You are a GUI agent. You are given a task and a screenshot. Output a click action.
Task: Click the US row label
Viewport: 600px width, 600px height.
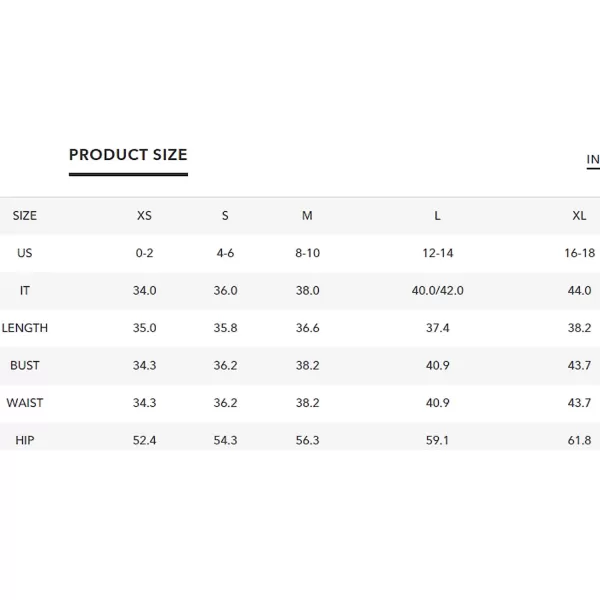[x=24, y=253]
